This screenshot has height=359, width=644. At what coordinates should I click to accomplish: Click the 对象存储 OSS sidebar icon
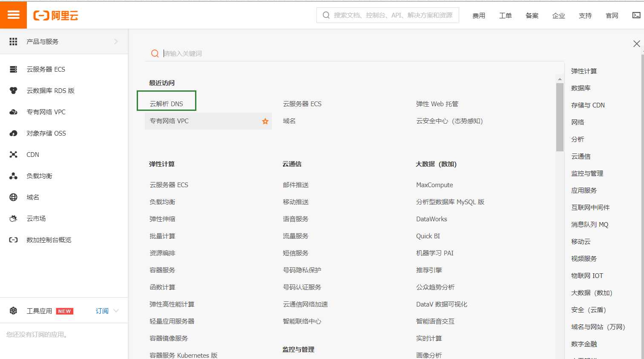tap(13, 133)
